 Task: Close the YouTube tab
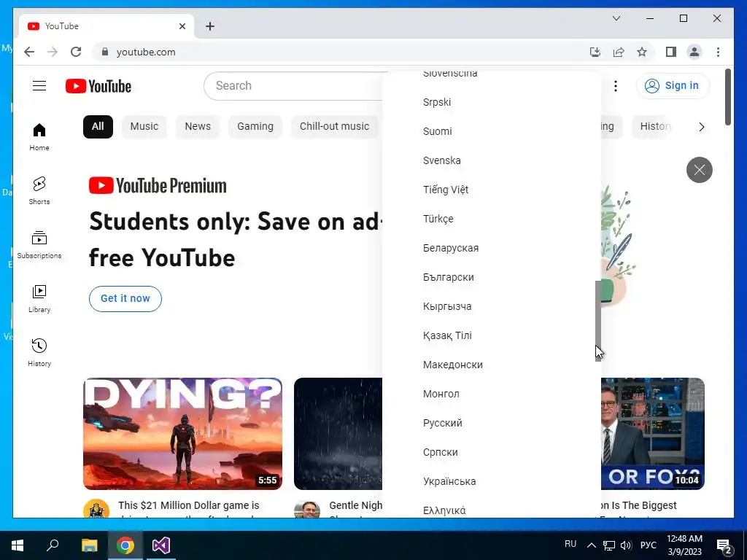(182, 26)
